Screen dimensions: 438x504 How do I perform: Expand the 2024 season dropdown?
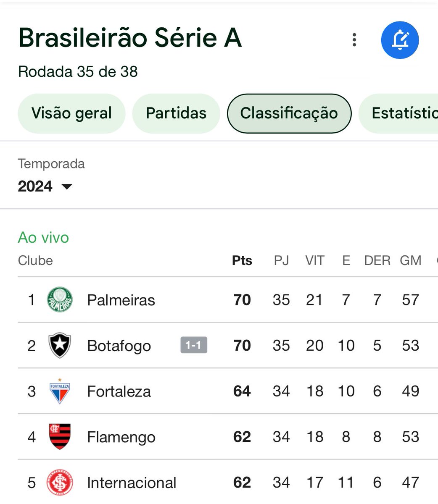tap(45, 186)
